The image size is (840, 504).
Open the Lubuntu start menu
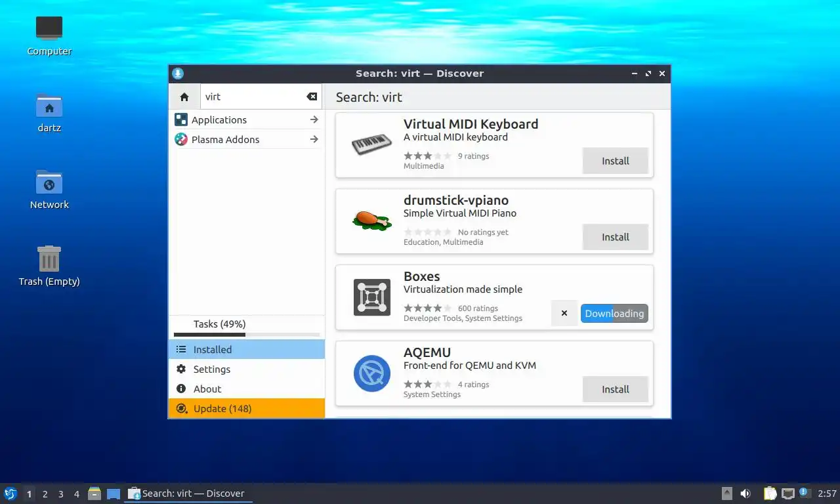click(10, 493)
